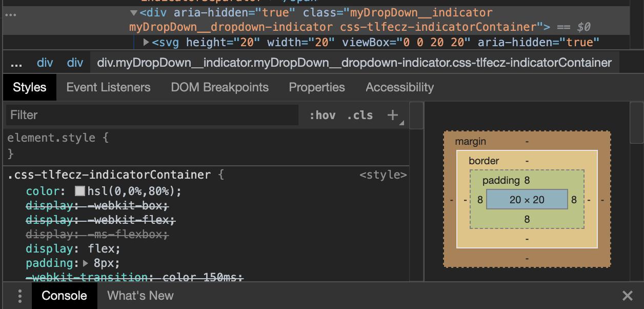644x309 pixels.
Task: Switch to the What's New drawer tab
Action: click(x=140, y=296)
